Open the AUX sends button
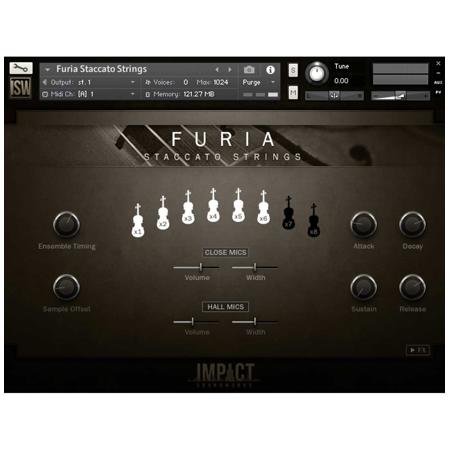Image resolution: width=450 pixels, height=450 pixels. (438, 82)
